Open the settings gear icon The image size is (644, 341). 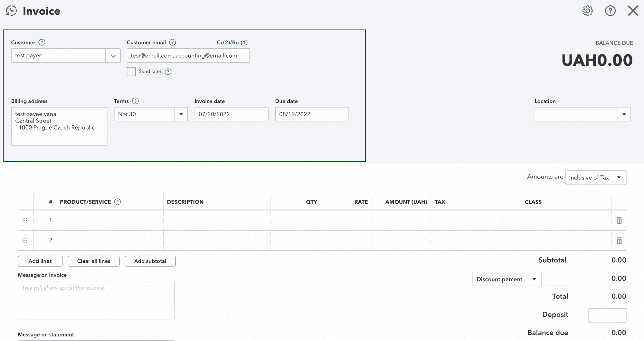point(588,11)
